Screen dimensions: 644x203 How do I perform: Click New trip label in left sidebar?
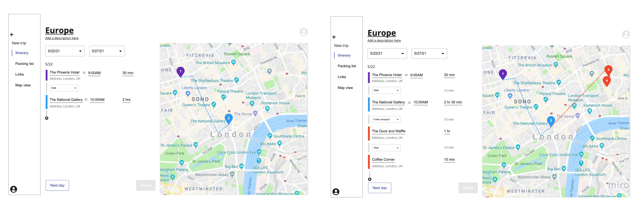[x=19, y=43]
